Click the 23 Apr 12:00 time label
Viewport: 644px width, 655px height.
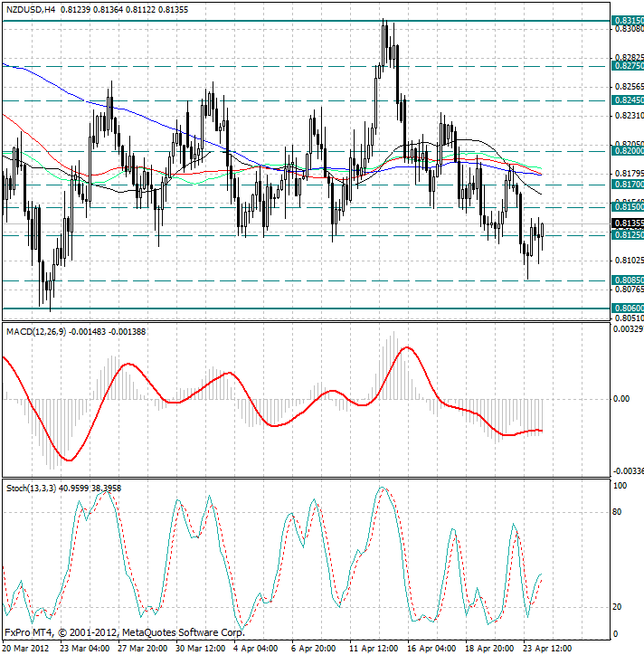548,649
